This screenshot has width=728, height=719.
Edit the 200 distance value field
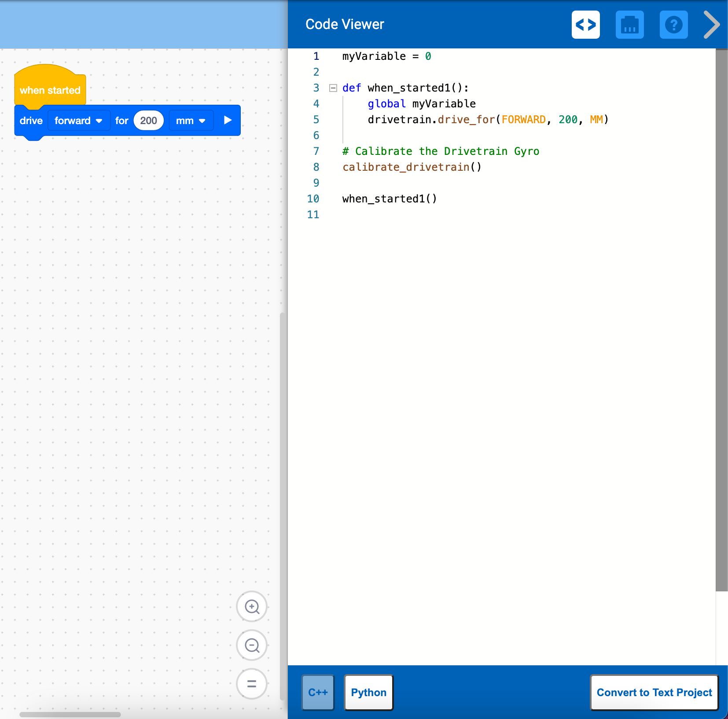(148, 120)
